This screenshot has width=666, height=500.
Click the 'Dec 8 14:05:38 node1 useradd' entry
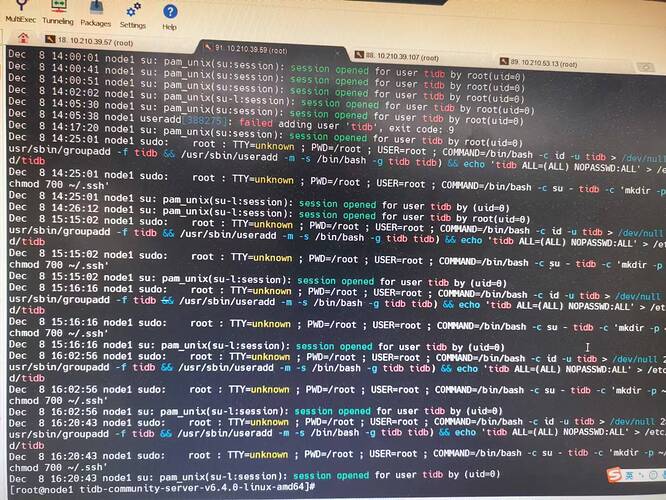(x=230, y=121)
